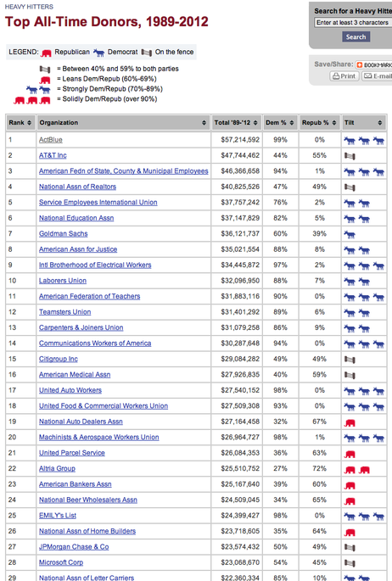Open Intl Brotherhood of Electrical Workers link
The width and height of the screenshot is (392, 581).
[x=95, y=265]
